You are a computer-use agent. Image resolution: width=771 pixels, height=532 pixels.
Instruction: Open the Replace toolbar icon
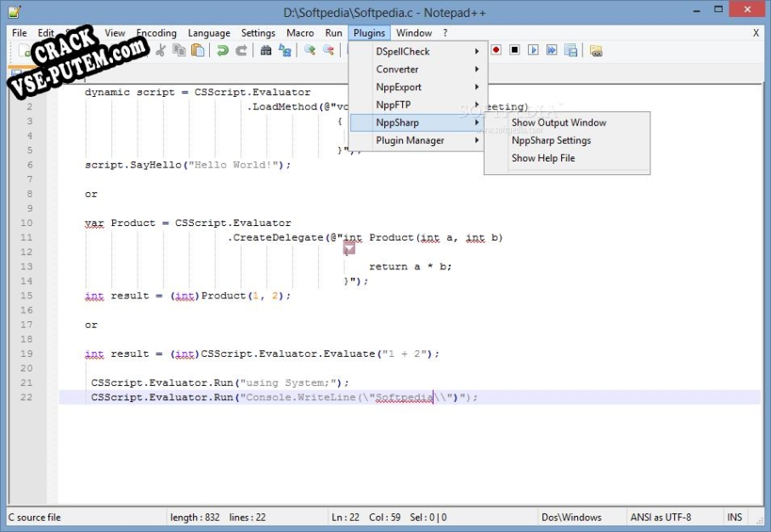(x=285, y=51)
